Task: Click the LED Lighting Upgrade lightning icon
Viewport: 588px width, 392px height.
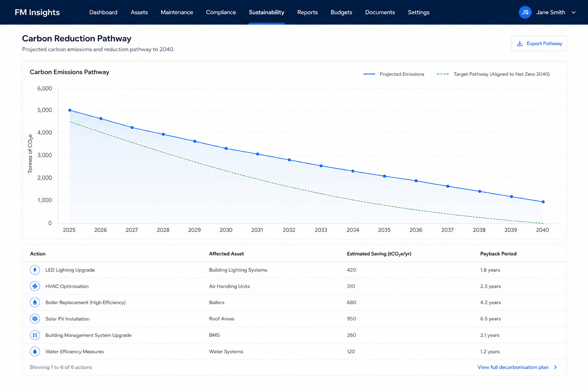Action: [x=35, y=270]
